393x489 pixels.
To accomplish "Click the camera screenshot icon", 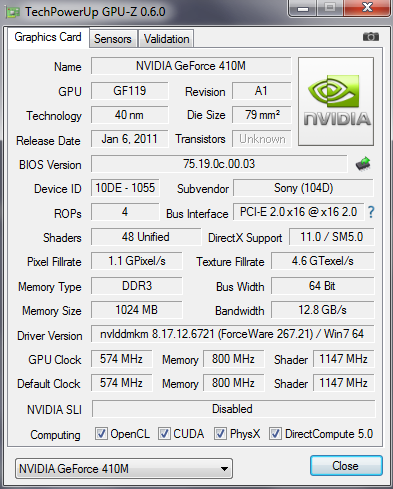I will point(371,37).
